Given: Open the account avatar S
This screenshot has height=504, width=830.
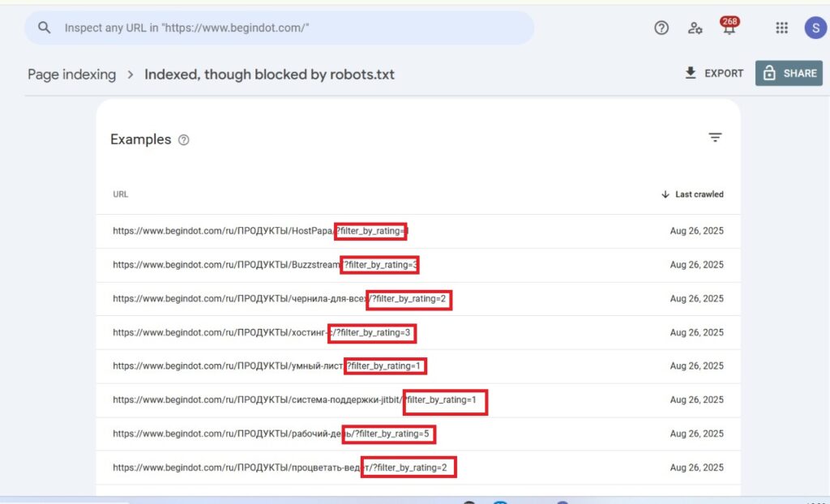Looking at the screenshot, I should pos(814,28).
